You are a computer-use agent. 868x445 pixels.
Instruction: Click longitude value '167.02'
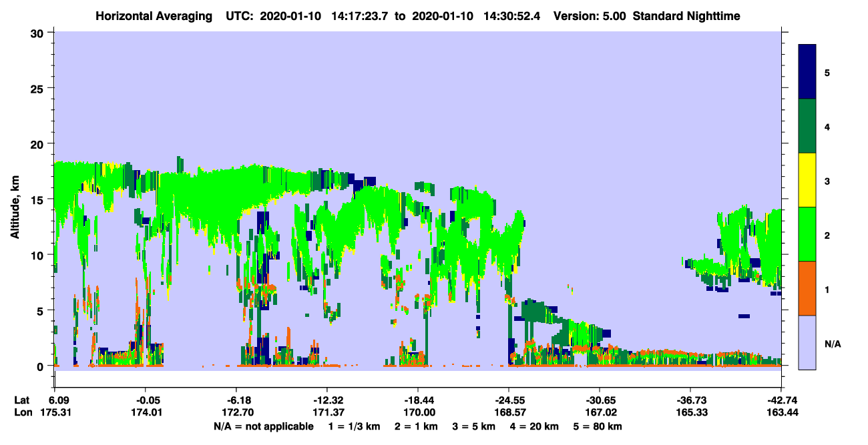click(x=600, y=412)
